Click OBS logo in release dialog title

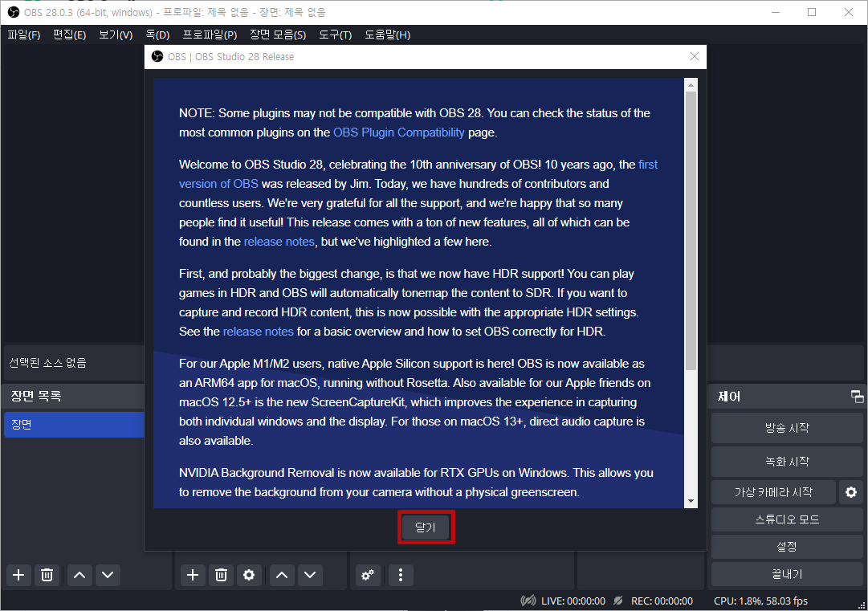coord(157,56)
